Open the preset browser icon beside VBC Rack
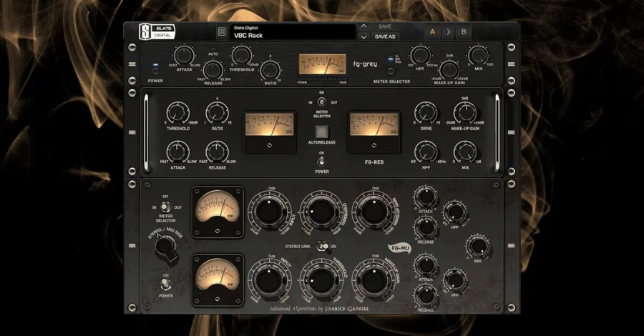 click(222, 31)
